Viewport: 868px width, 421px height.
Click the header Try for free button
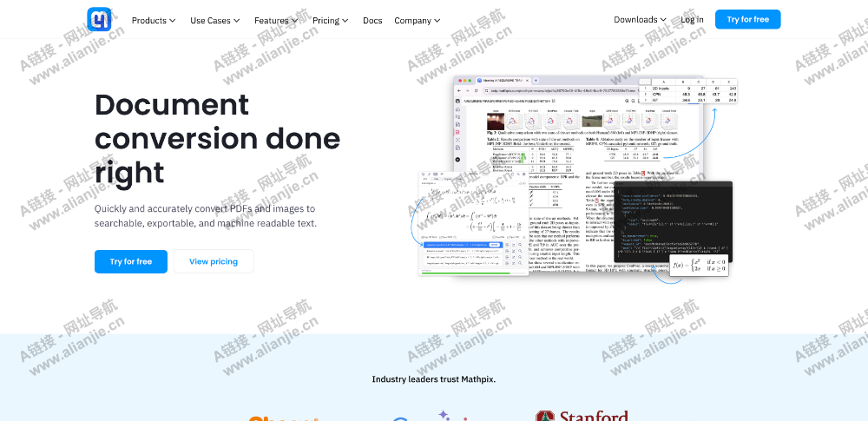click(748, 19)
